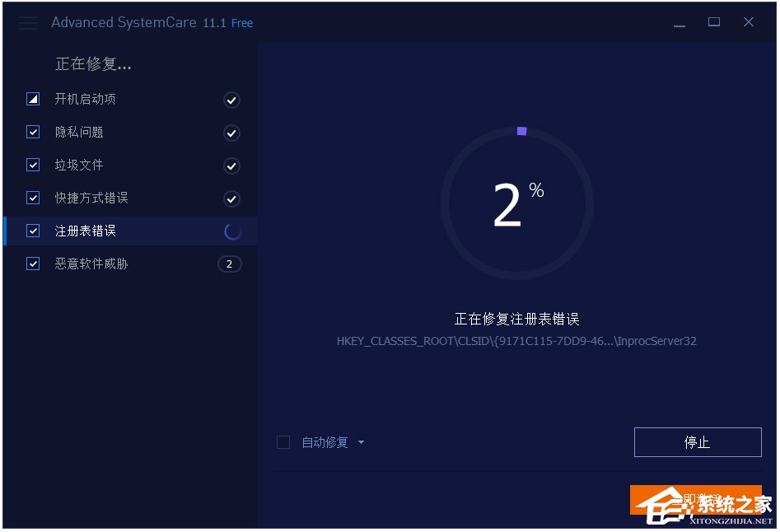Click the registry key path text link
This screenshot has width=780, height=532.
[x=516, y=340]
